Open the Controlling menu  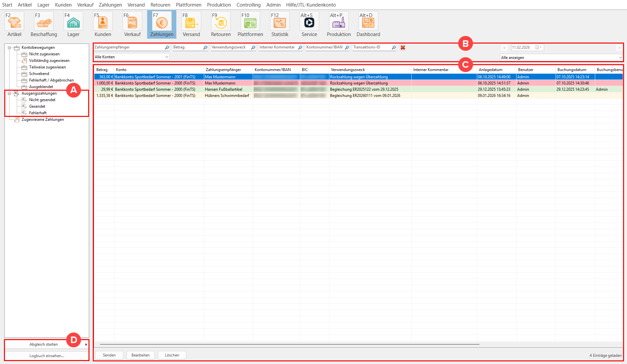coord(248,5)
